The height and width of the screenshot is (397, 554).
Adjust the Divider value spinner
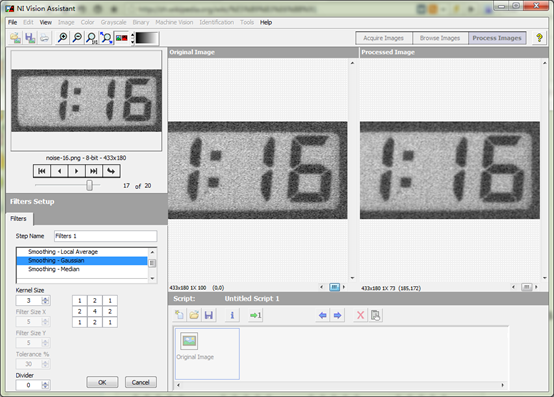tap(45, 385)
